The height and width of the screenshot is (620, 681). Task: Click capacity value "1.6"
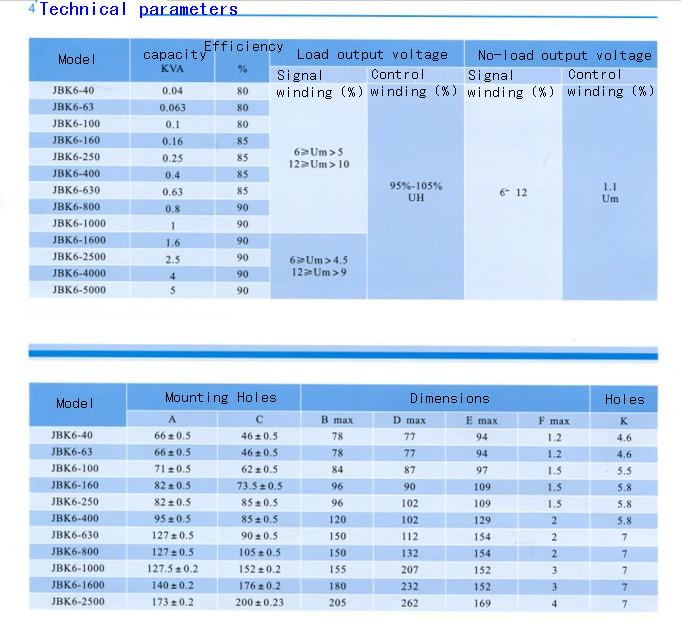tap(172, 243)
